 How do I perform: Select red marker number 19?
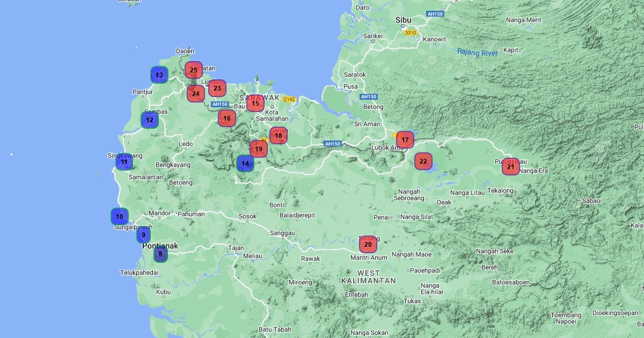click(x=259, y=149)
